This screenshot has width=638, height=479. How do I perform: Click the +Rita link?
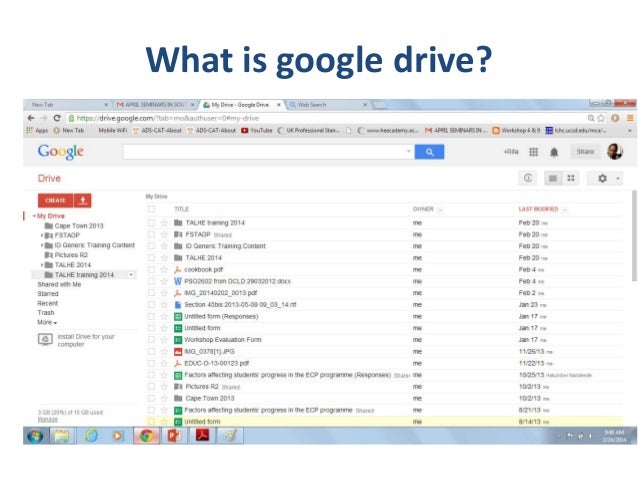tap(511, 152)
